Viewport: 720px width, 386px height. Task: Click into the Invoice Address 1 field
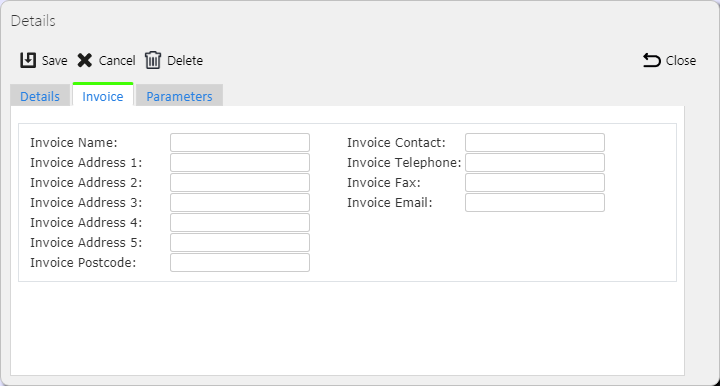pos(240,162)
